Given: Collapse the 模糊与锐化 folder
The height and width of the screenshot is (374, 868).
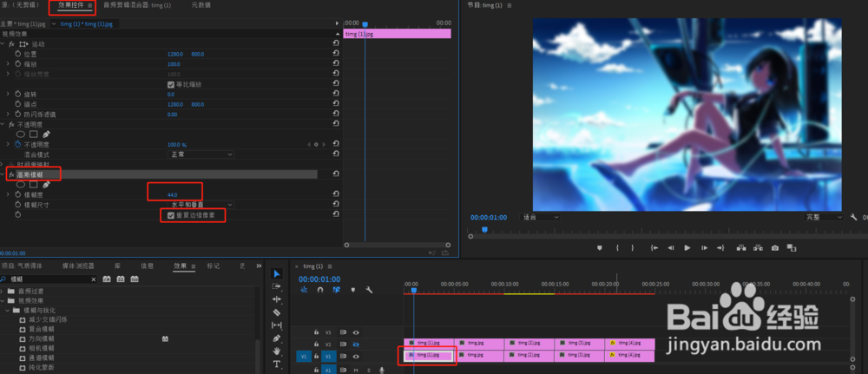Looking at the screenshot, I should pos(8,311).
